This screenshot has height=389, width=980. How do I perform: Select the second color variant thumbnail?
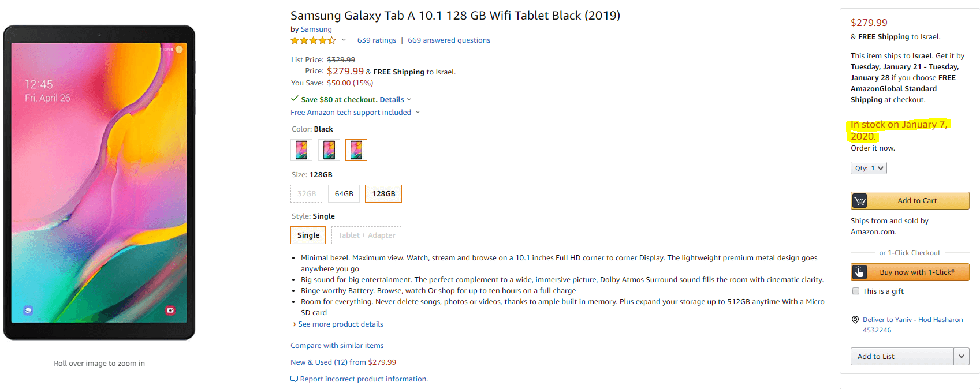[329, 150]
